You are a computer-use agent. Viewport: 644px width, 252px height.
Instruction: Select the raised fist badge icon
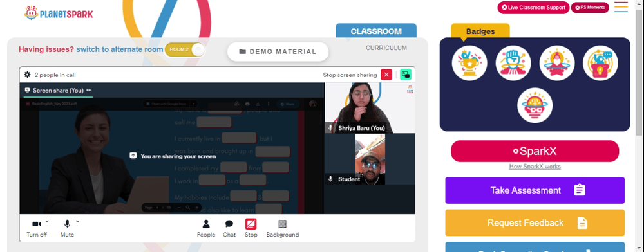513,63
